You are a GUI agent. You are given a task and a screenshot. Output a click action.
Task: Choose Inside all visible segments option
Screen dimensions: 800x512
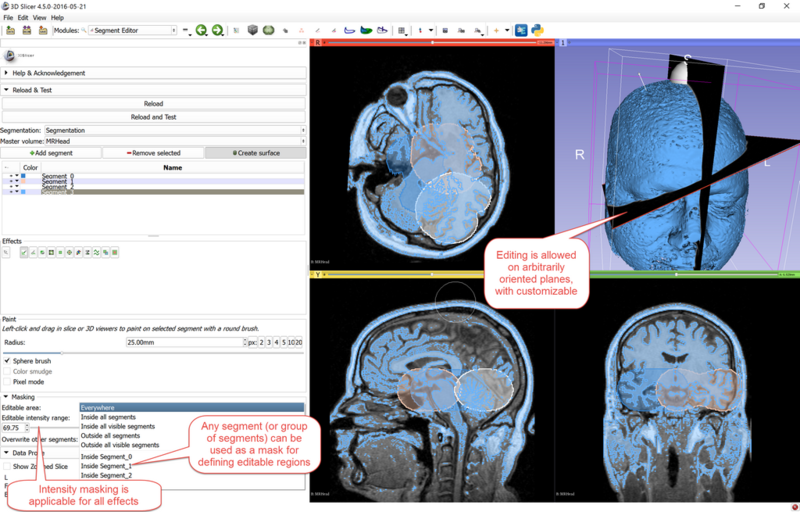pyautogui.click(x=120, y=426)
